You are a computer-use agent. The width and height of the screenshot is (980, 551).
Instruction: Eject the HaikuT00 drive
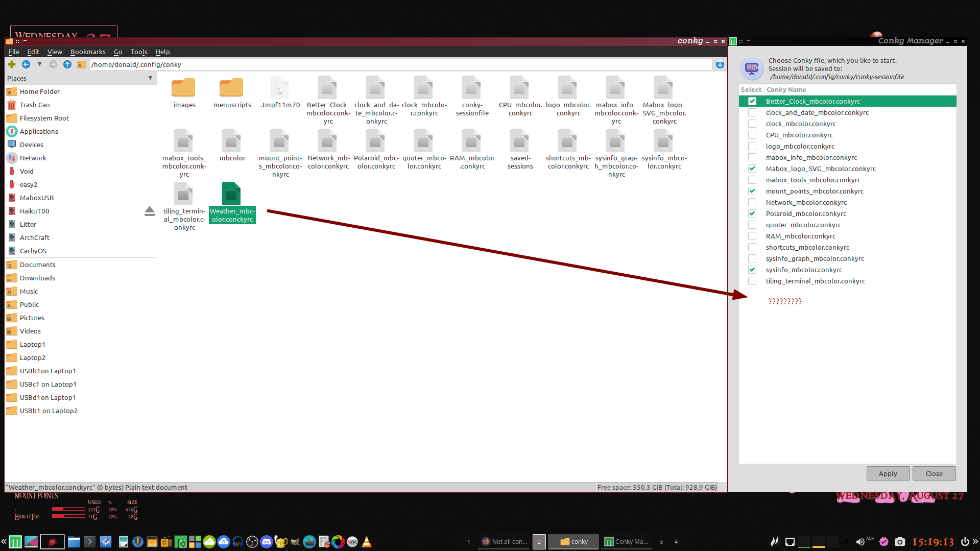click(x=149, y=211)
